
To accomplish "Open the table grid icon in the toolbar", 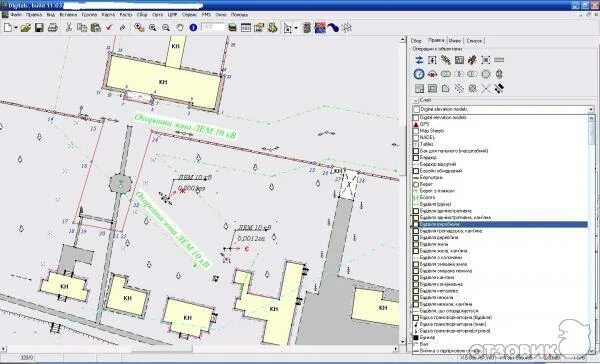I will (246, 28).
